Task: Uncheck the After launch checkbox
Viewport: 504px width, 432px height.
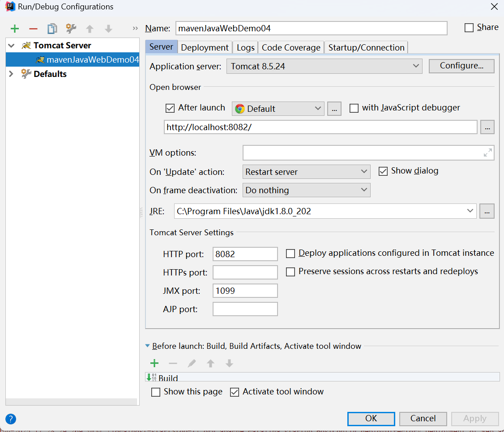Action: (x=170, y=108)
